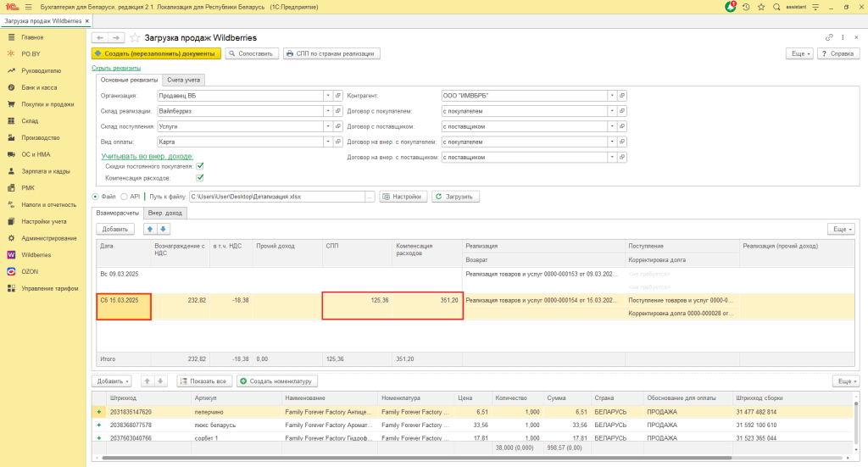
Task: Open Банк и касса section
Action: click(39, 87)
